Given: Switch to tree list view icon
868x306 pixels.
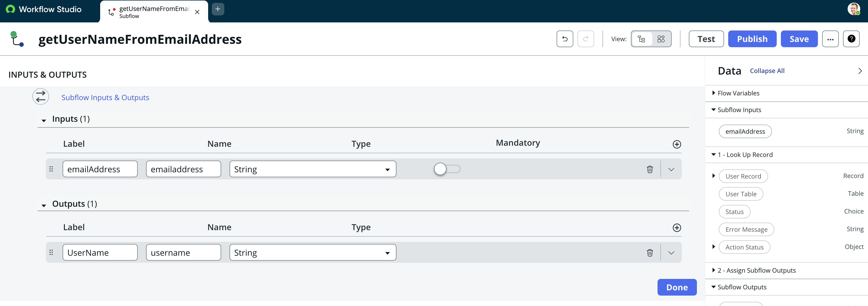Looking at the screenshot, I should 641,39.
